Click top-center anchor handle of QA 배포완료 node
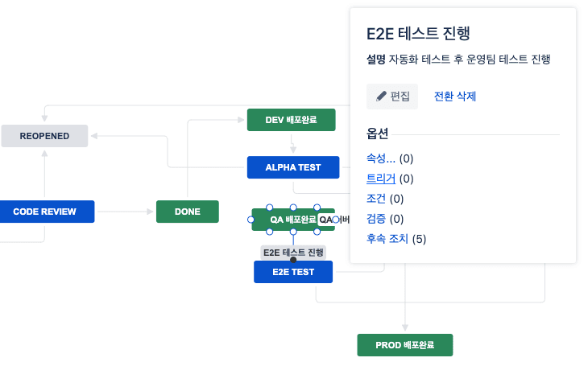 click(x=293, y=207)
